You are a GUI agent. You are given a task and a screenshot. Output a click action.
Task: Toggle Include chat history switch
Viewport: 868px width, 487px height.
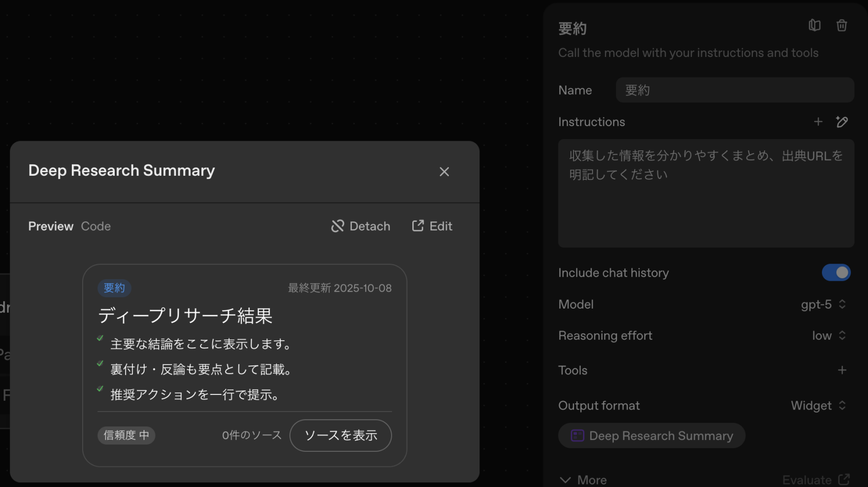(835, 272)
